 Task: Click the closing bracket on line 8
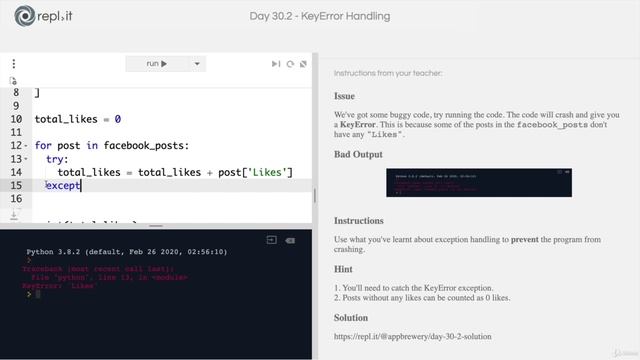click(x=37, y=93)
